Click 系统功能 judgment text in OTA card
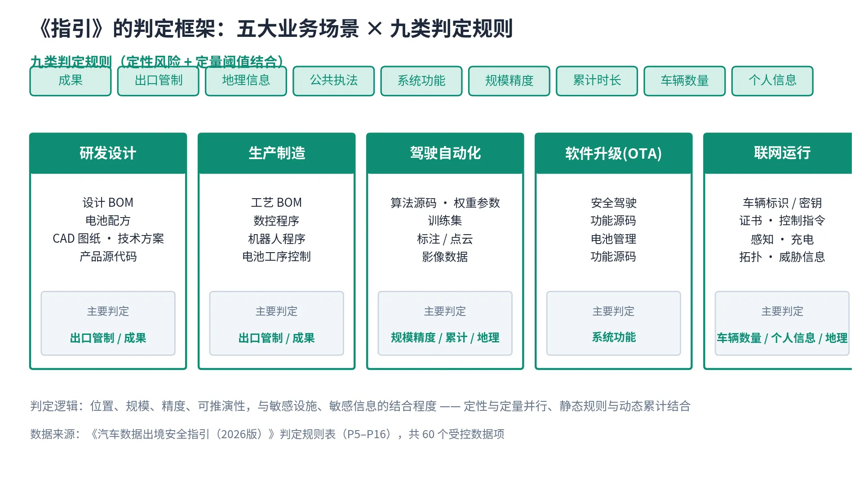 click(614, 338)
